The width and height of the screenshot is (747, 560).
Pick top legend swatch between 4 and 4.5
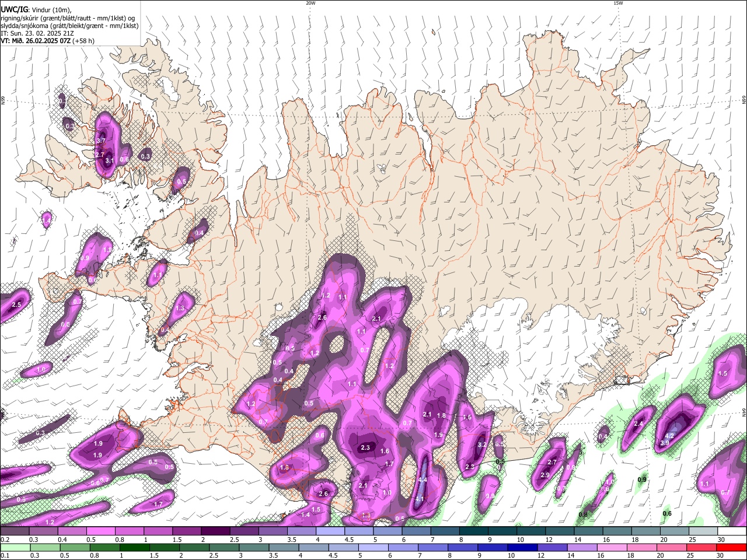point(330,531)
